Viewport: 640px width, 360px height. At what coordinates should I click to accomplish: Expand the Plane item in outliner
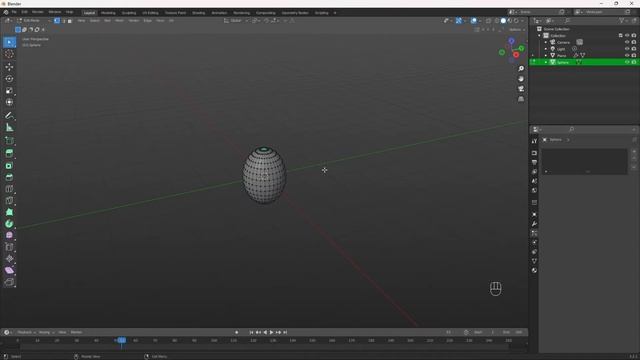point(546,55)
